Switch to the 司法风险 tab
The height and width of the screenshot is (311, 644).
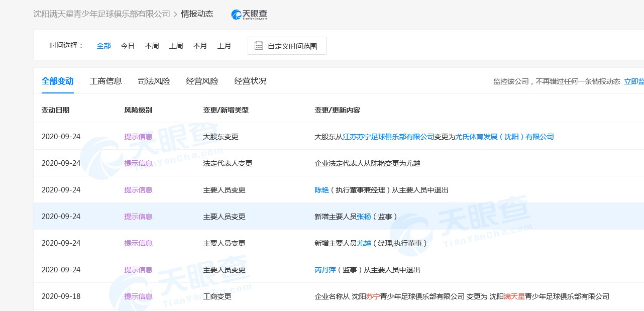(x=154, y=81)
